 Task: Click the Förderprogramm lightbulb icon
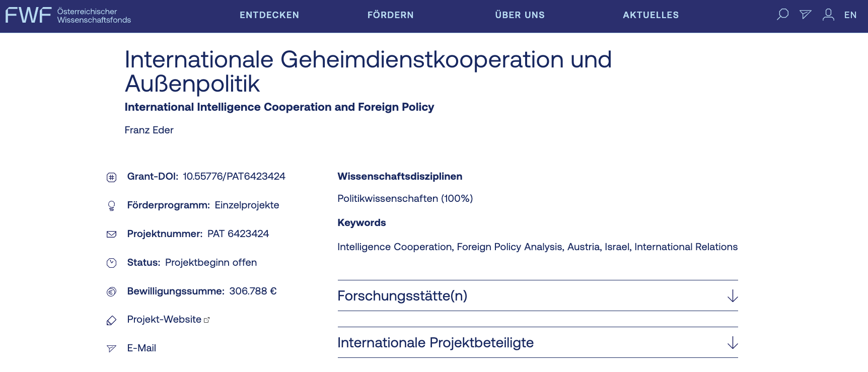[x=112, y=205]
